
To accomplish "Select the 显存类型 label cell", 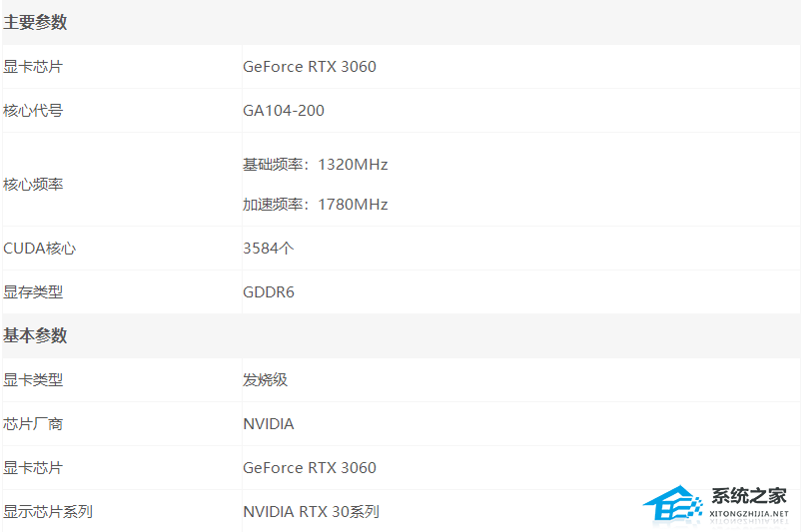I will (x=33, y=292).
